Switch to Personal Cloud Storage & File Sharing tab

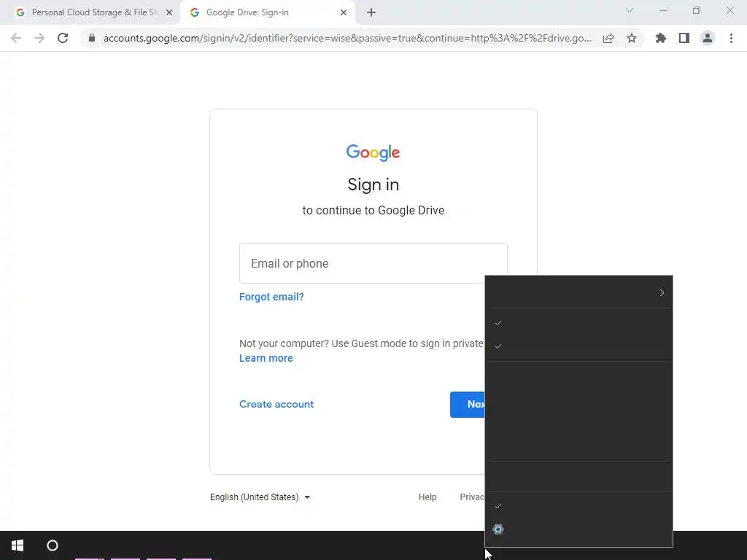(x=90, y=13)
